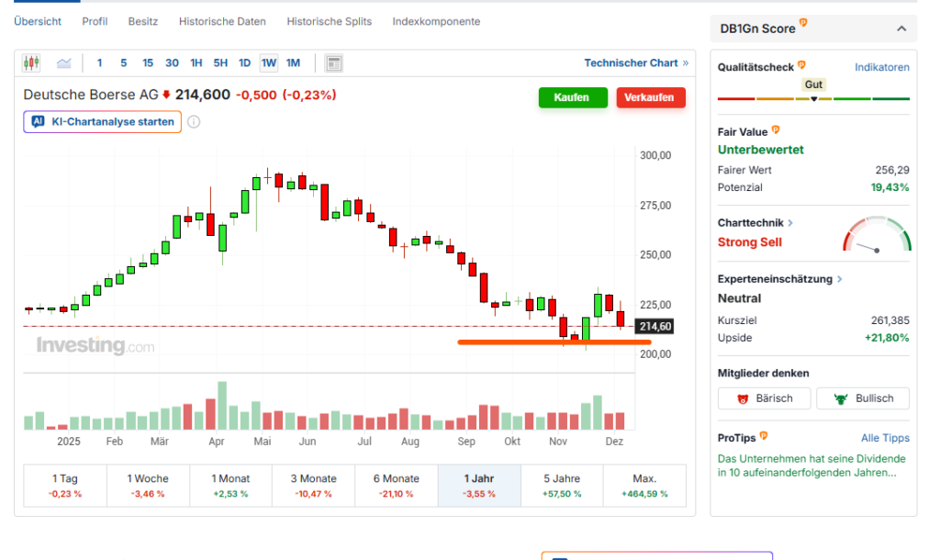Select the 5 Jahre performance range
This screenshot has height=560, width=940.
tap(562, 486)
